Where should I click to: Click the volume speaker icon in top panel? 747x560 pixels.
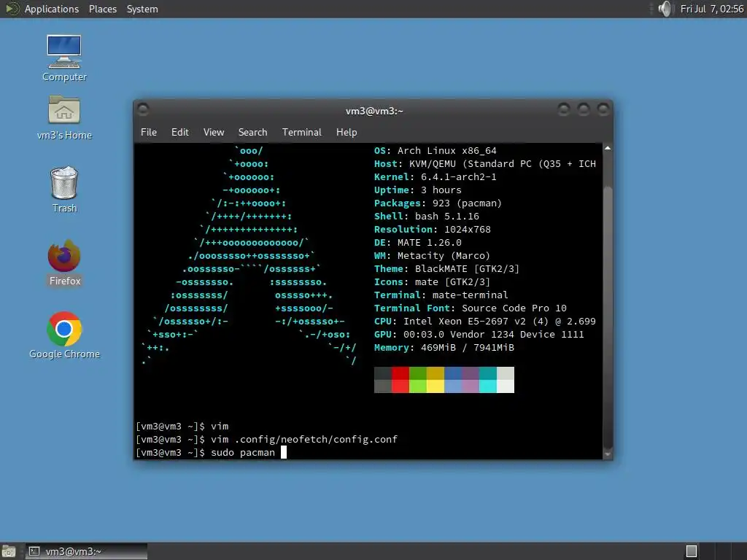click(665, 9)
